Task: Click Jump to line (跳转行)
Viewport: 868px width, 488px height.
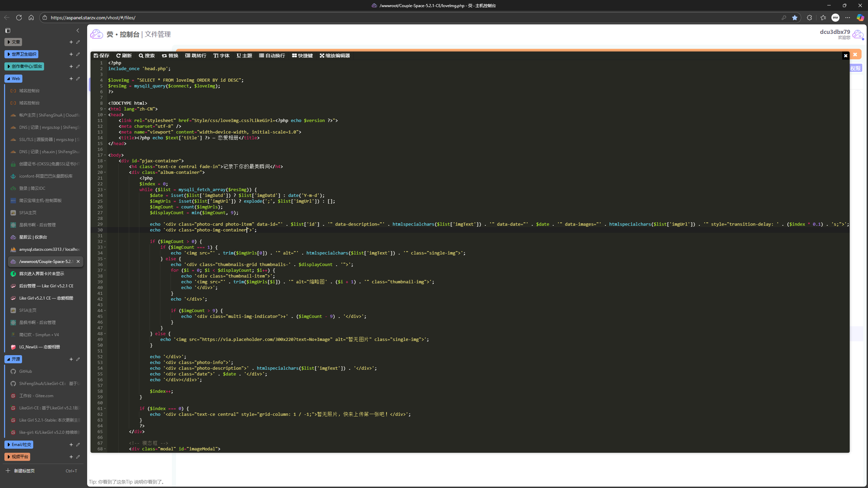Action: click(x=196, y=56)
